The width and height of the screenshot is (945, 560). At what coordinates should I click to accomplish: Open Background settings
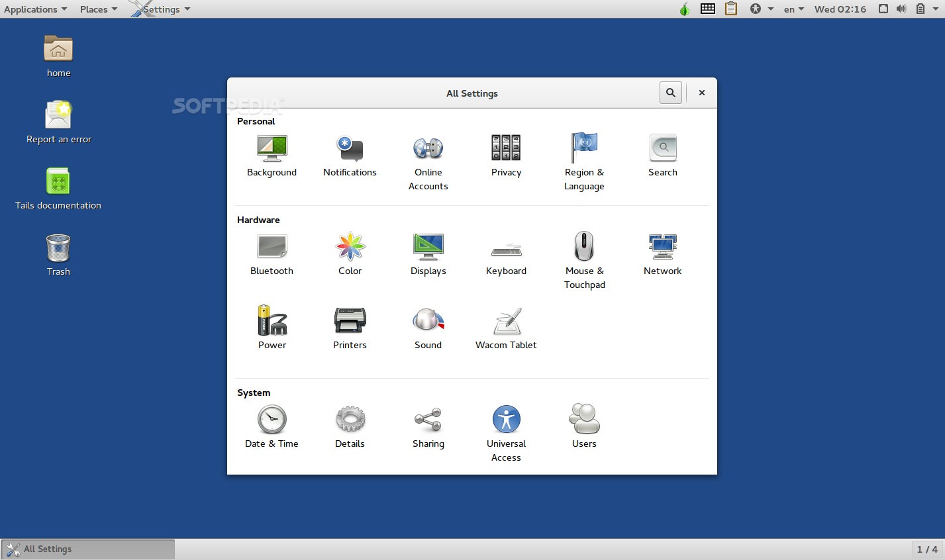(x=272, y=156)
